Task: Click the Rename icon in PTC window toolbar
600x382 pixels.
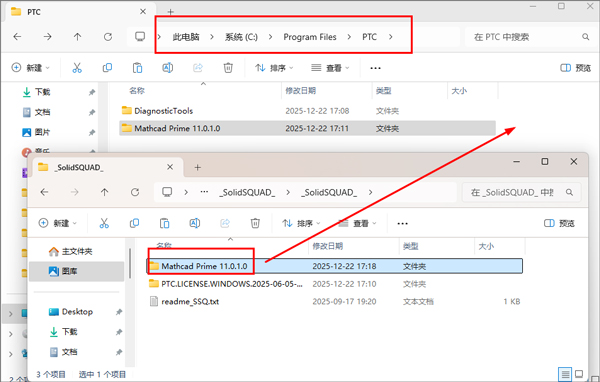Action: coord(168,68)
